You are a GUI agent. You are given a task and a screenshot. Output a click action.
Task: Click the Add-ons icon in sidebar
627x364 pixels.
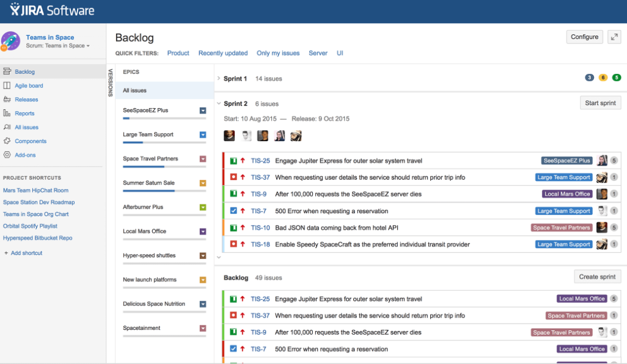[x=7, y=155]
